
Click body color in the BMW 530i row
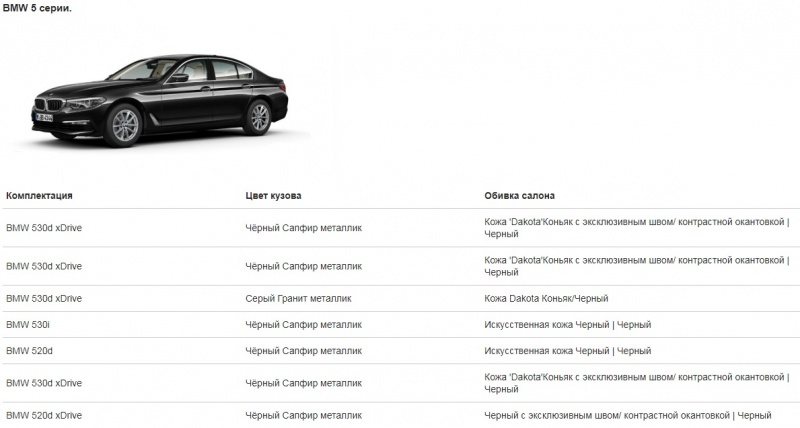(x=303, y=325)
